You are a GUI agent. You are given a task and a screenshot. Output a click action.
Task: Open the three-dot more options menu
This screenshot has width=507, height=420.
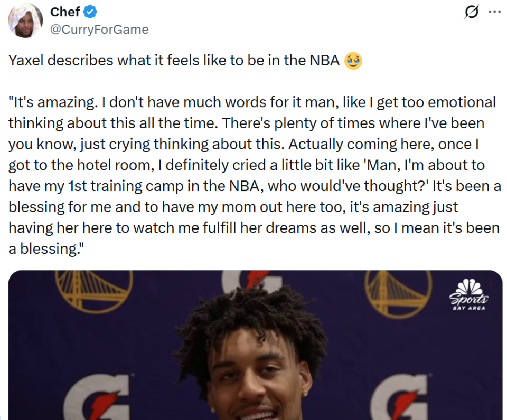[x=494, y=12]
